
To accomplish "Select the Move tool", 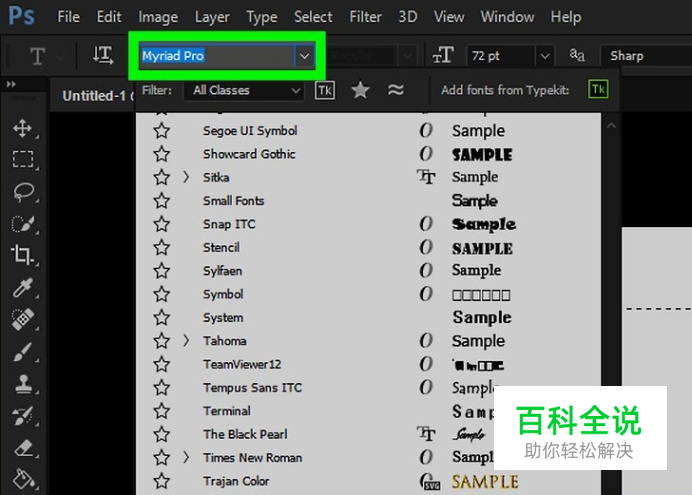I will tap(22, 128).
